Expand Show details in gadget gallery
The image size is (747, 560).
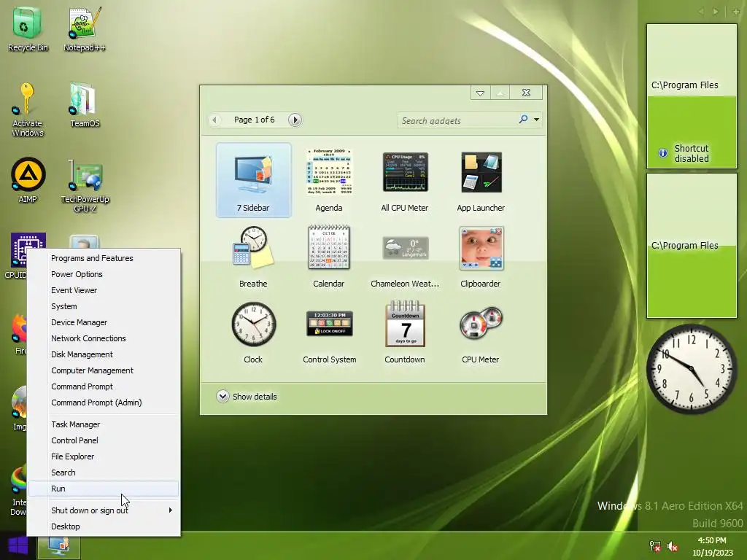pyautogui.click(x=247, y=396)
